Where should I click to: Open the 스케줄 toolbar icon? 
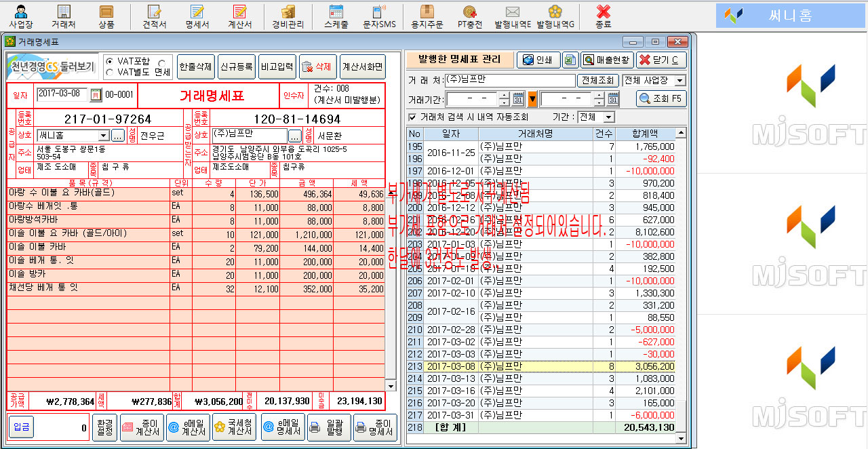point(336,16)
